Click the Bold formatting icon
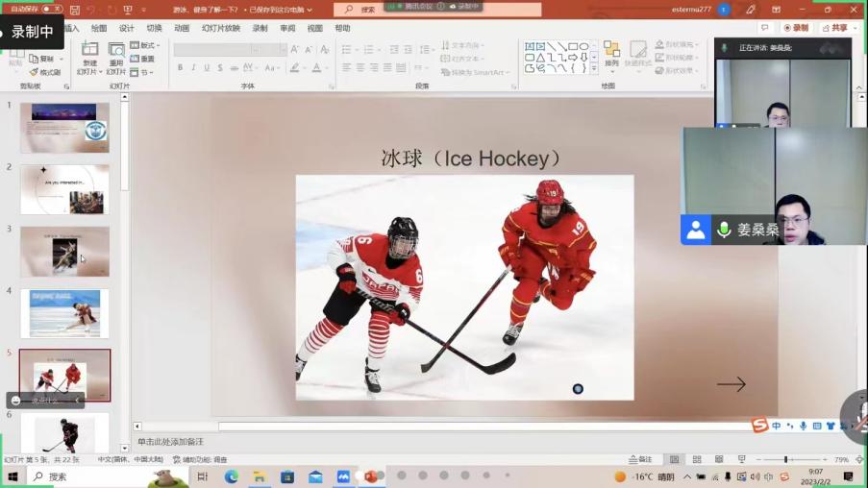Viewport: 868px width, 488px height. pyautogui.click(x=180, y=68)
